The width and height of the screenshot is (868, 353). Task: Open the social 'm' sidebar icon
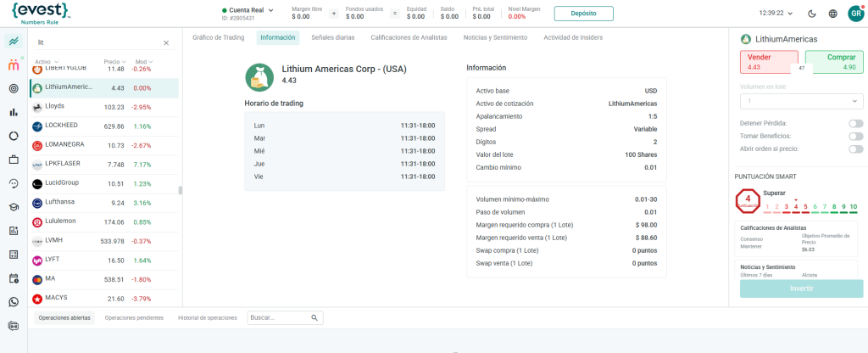(x=14, y=64)
